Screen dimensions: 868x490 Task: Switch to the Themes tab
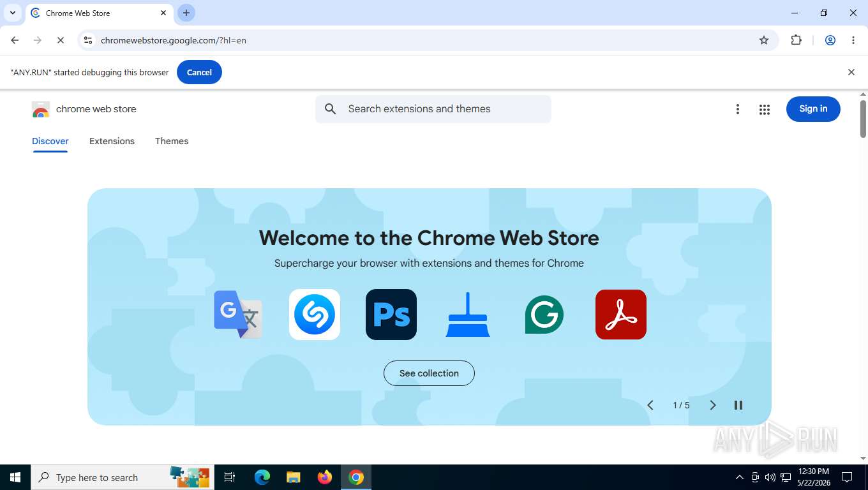(x=172, y=141)
